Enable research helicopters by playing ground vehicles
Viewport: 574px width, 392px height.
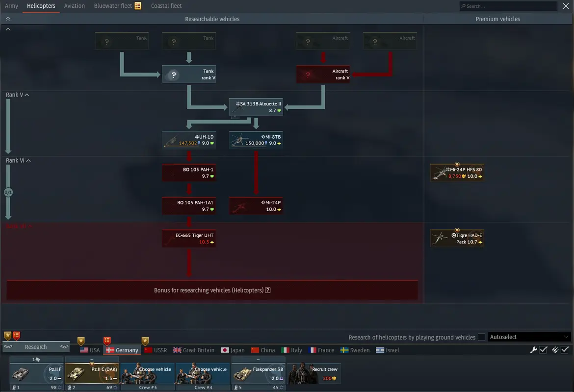click(x=482, y=337)
